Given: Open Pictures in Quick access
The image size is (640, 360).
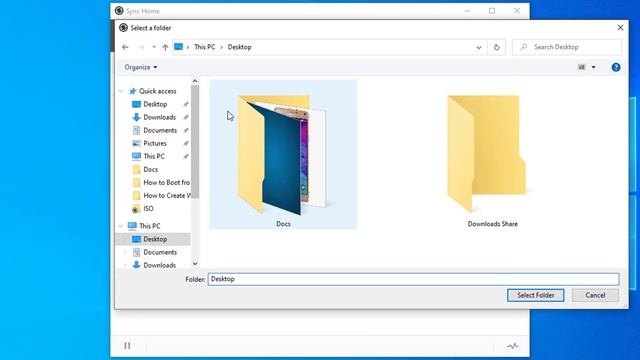Looking at the screenshot, I should tap(155, 143).
